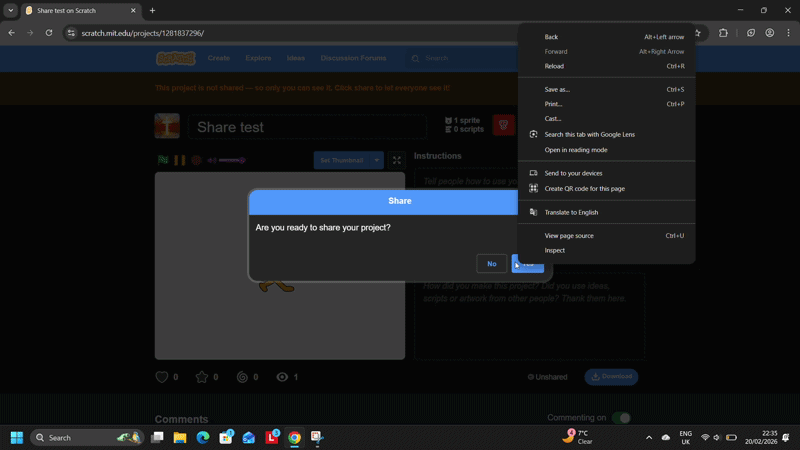Choose Save as... from context menu

pyautogui.click(x=607, y=89)
